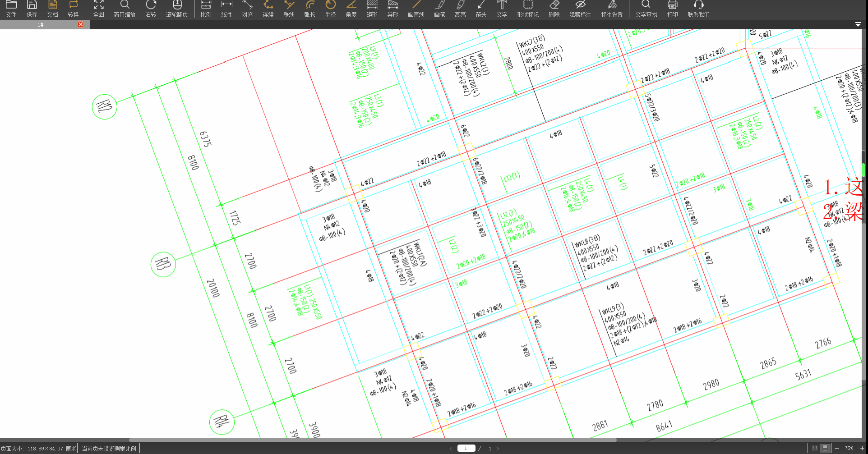Select the 半径 radius tool

[331, 9]
